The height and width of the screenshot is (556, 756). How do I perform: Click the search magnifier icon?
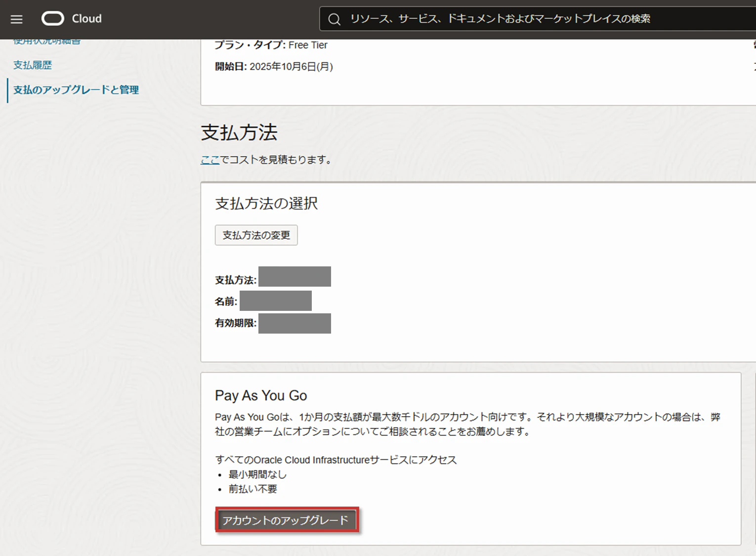335,19
